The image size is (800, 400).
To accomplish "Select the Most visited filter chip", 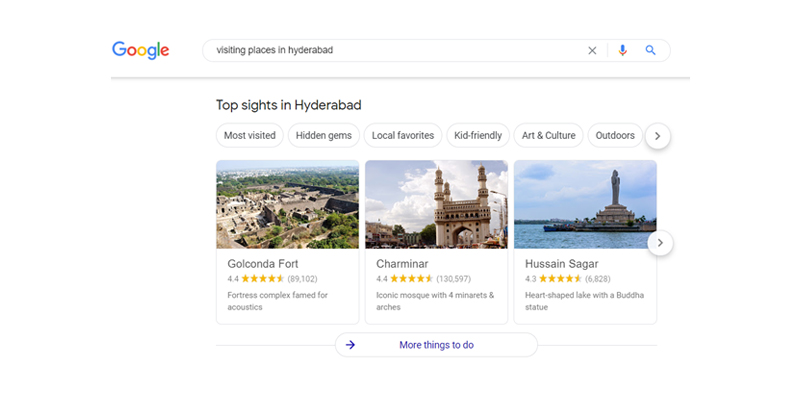I will click(x=249, y=135).
